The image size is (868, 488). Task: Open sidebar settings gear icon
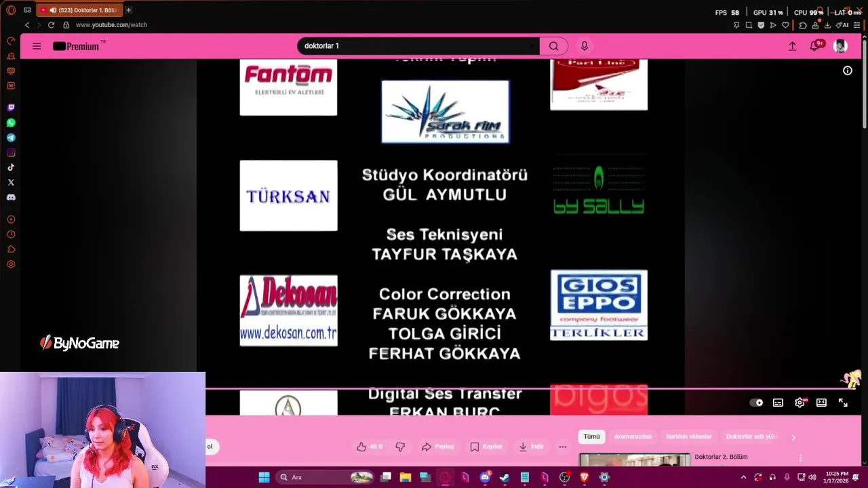11,264
